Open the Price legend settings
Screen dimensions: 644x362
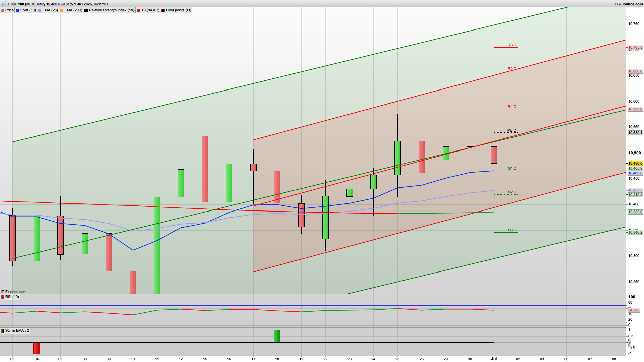point(7,10)
